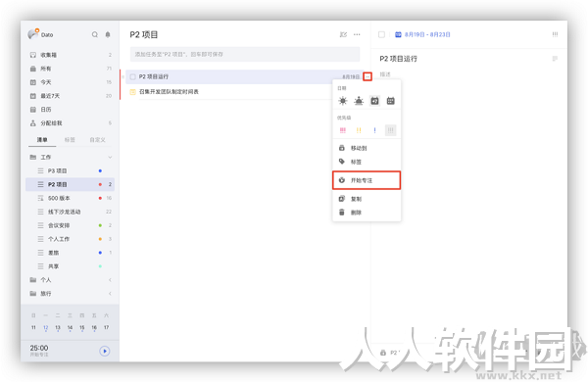Set date to next week calendar icon
588x382 pixels.
(x=374, y=101)
